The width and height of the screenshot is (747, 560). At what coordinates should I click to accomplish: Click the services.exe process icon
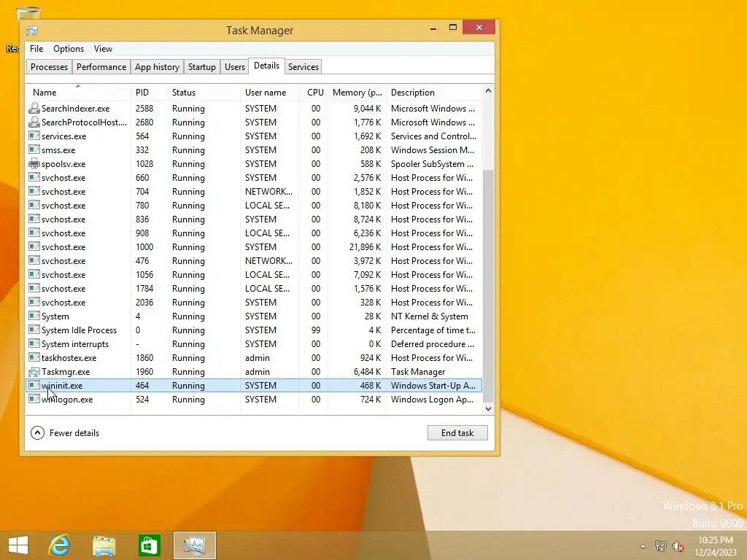click(x=34, y=136)
